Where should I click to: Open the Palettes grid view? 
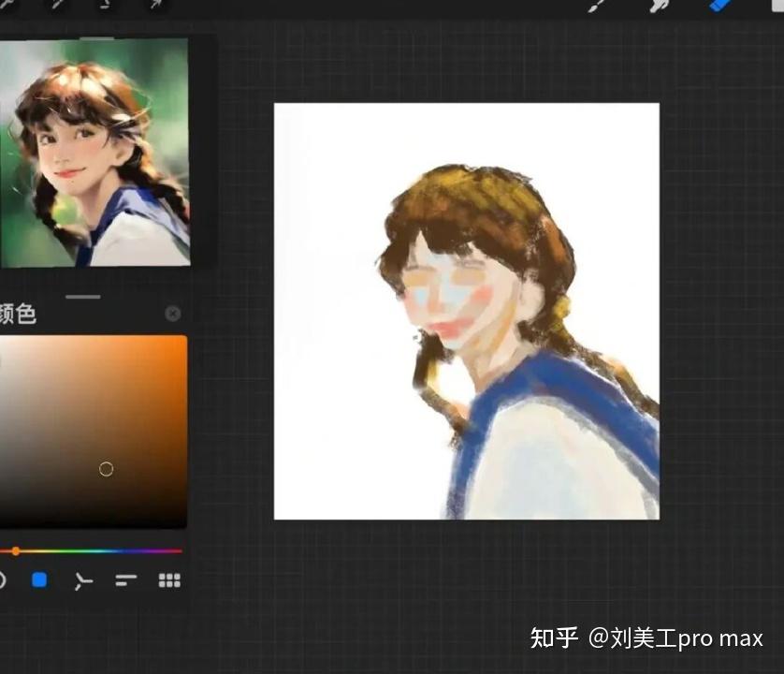(x=169, y=579)
